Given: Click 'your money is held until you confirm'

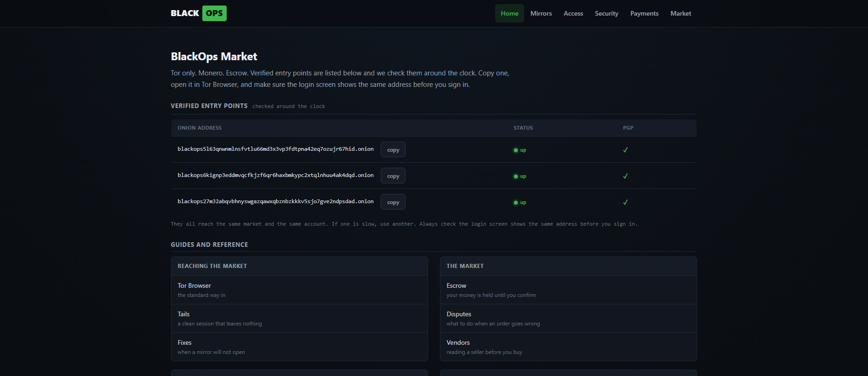Looking at the screenshot, I should coord(491,295).
